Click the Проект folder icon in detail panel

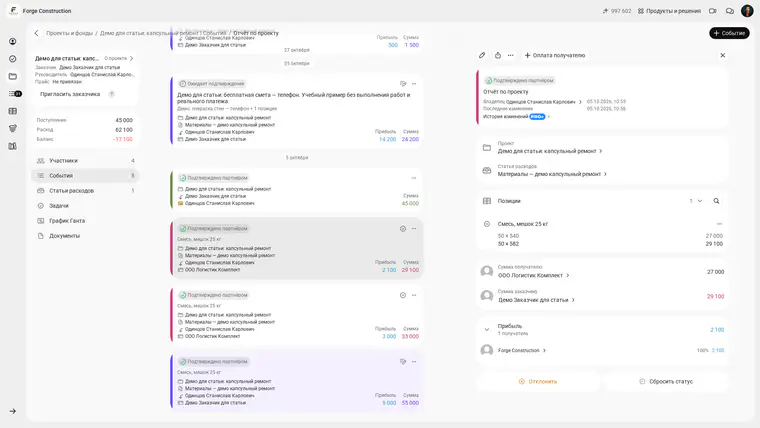click(487, 147)
